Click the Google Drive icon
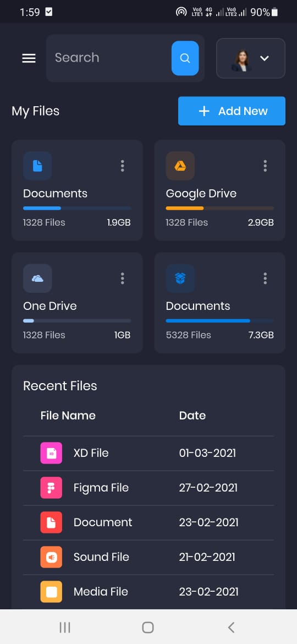Image resolution: width=297 pixels, height=644 pixels. tap(180, 166)
